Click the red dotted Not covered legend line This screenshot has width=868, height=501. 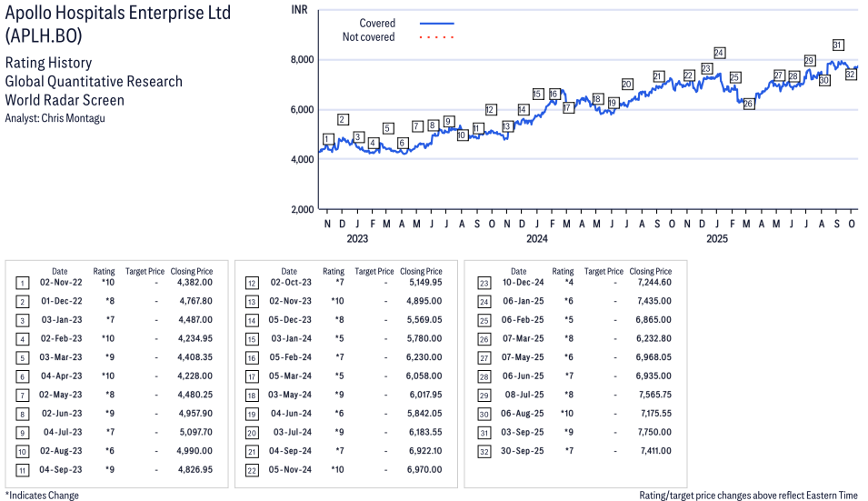tap(436, 37)
